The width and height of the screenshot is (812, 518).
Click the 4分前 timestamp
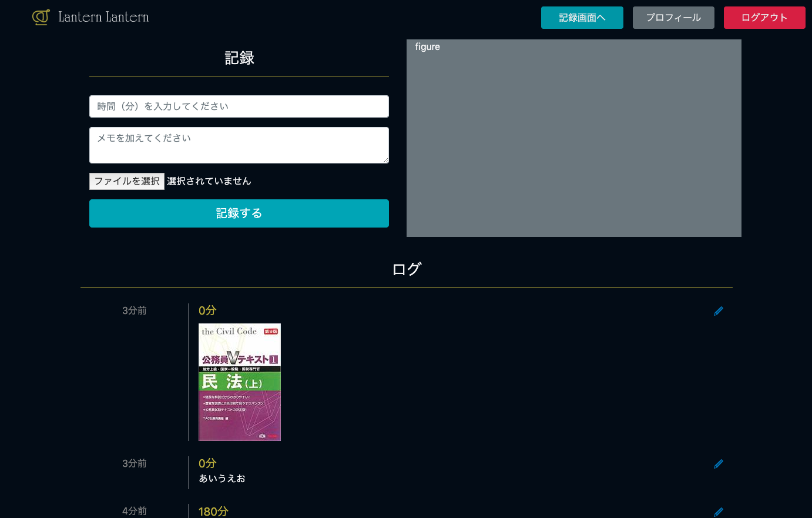(135, 511)
